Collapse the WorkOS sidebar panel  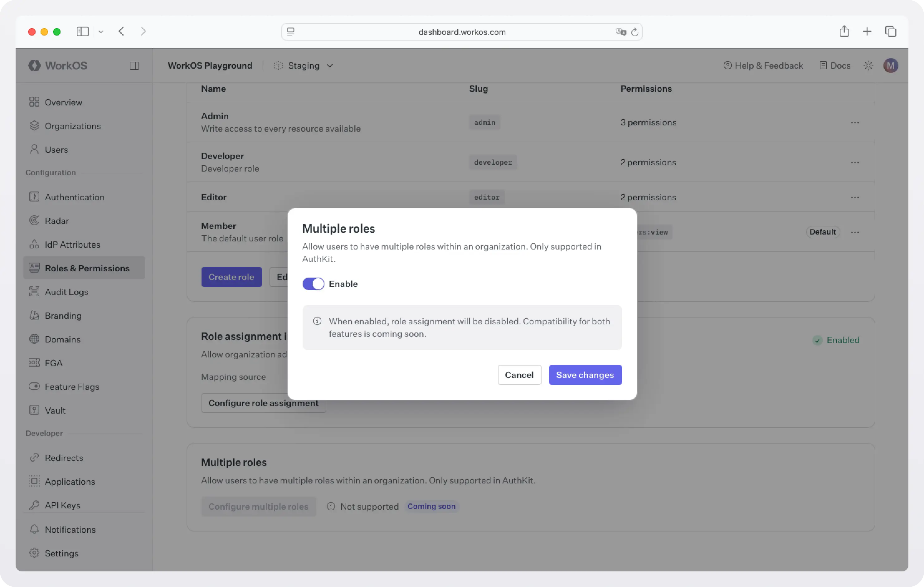coord(134,65)
